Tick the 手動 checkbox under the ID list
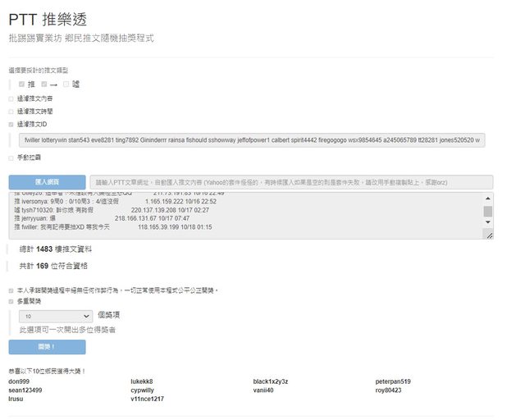525x420 pixels. coord(11,156)
